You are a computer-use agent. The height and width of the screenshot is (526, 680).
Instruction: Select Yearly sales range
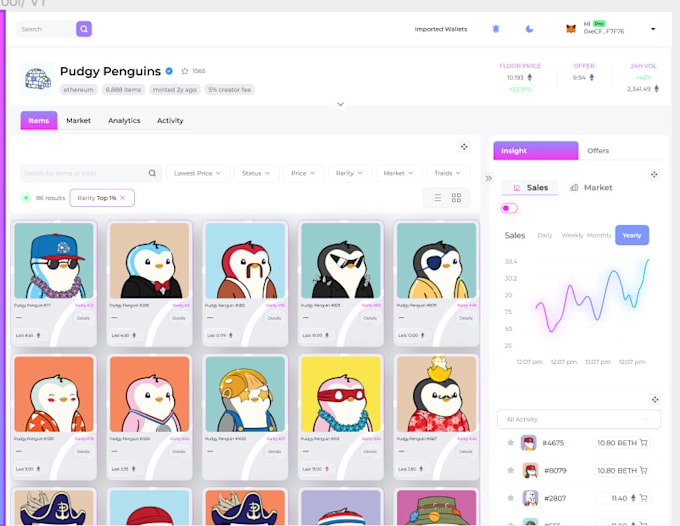(x=632, y=235)
